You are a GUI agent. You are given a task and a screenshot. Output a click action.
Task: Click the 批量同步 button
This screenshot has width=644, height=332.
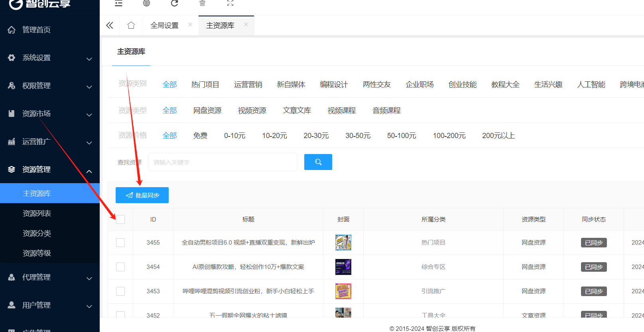click(142, 195)
